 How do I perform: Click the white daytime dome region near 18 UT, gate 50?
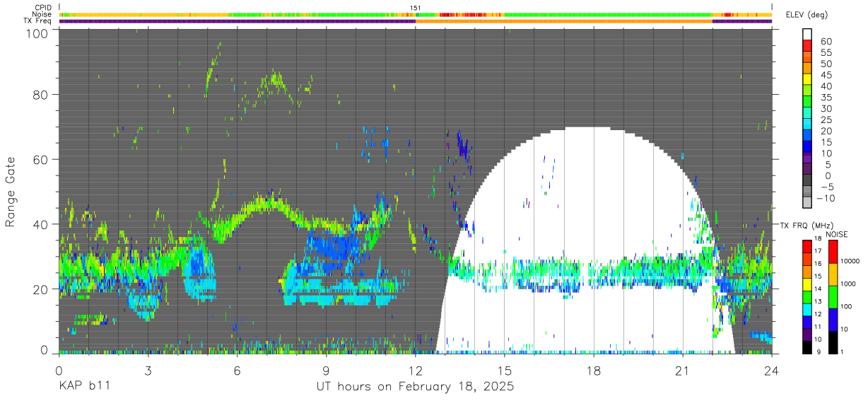(593, 192)
